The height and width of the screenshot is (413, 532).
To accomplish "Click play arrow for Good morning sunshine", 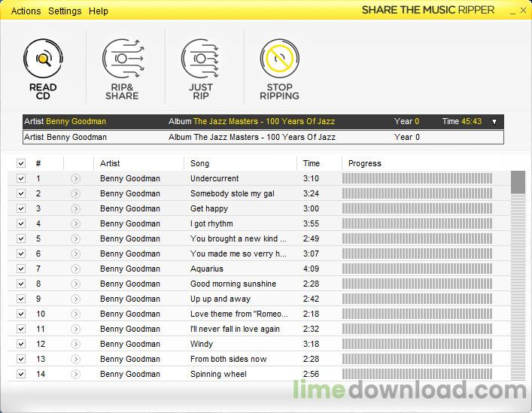I will click(76, 284).
